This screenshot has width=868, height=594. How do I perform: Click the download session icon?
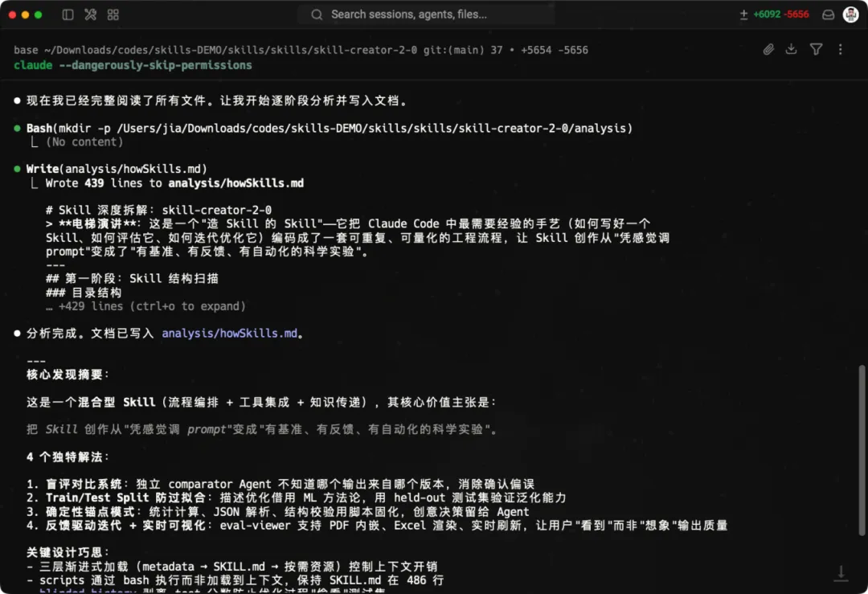click(x=791, y=49)
